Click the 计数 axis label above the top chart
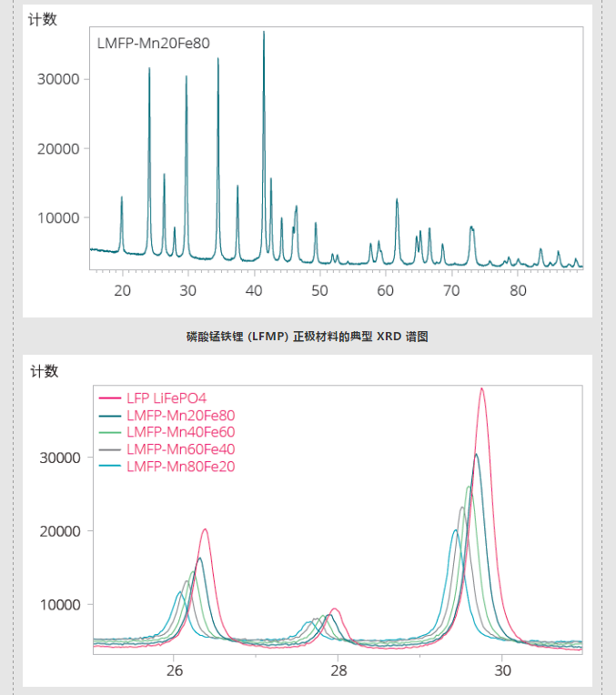The height and width of the screenshot is (695, 616). [x=43, y=19]
